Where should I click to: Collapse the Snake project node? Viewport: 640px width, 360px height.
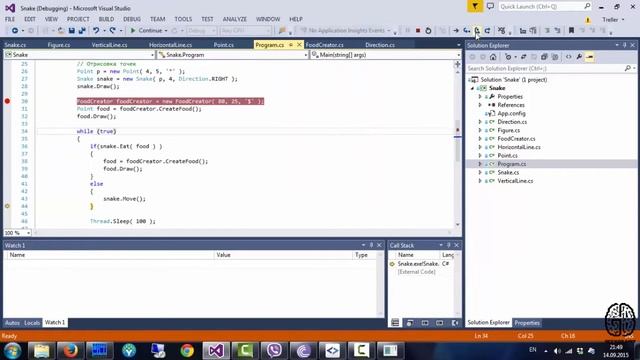473,88
